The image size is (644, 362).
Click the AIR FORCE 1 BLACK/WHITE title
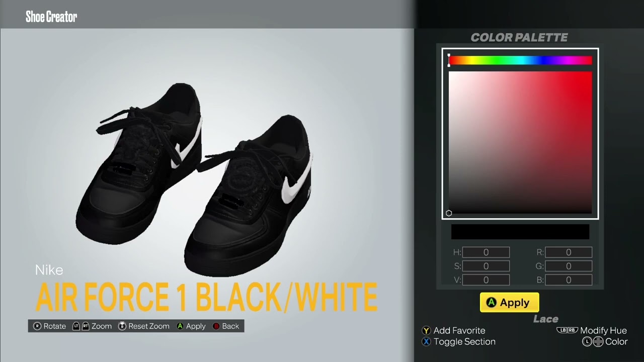[x=206, y=297]
